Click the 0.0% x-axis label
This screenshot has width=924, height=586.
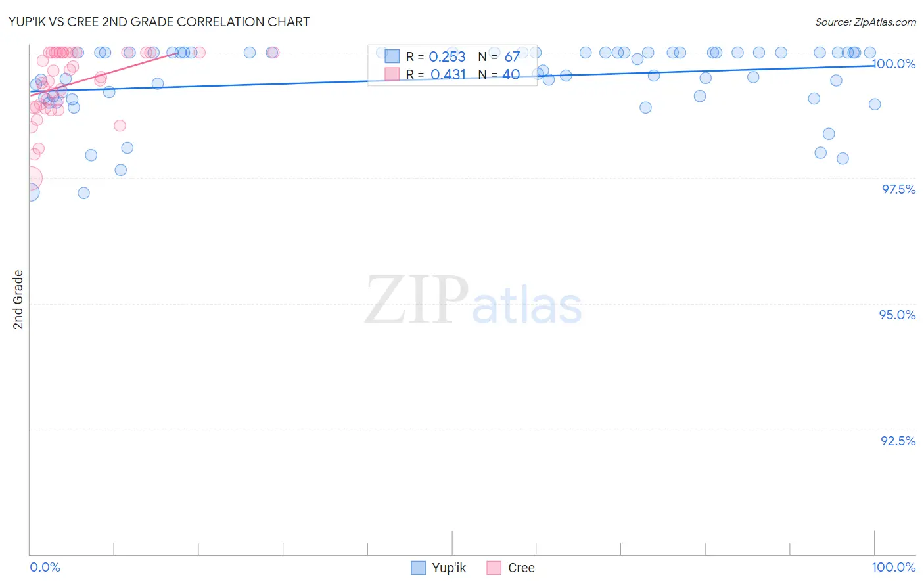(x=45, y=567)
